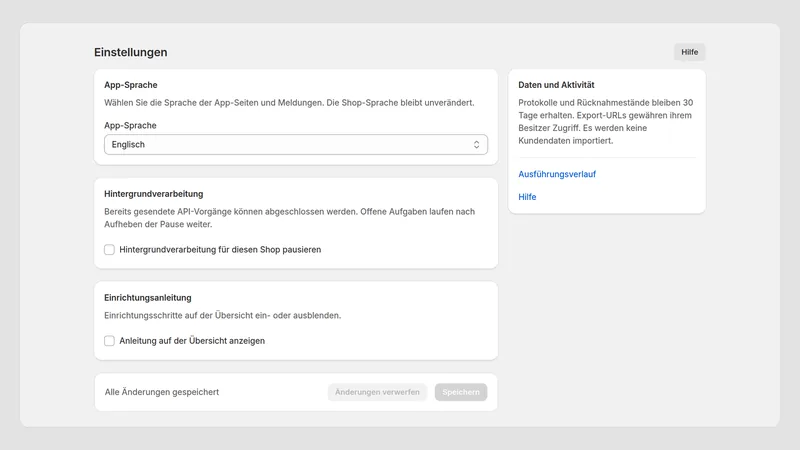Viewport: 800px width, 450px height.
Task: Open the Ausführungsverlauf link
Action: point(557,174)
